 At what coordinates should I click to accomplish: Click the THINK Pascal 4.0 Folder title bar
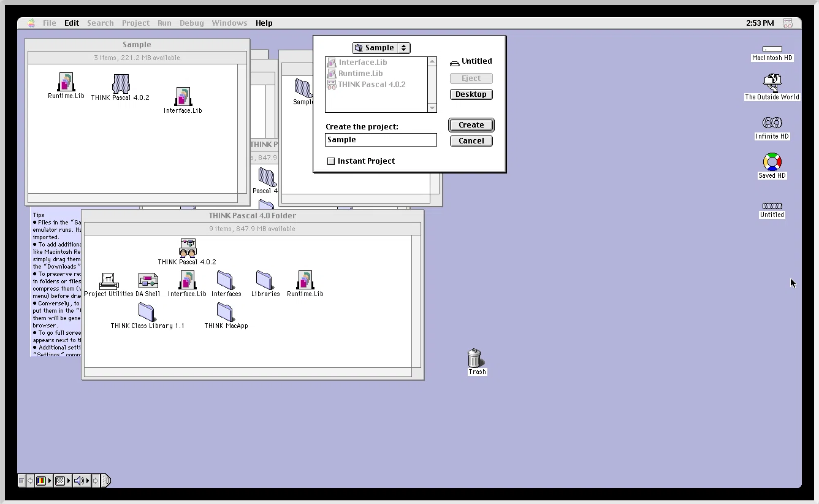pos(252,216)
